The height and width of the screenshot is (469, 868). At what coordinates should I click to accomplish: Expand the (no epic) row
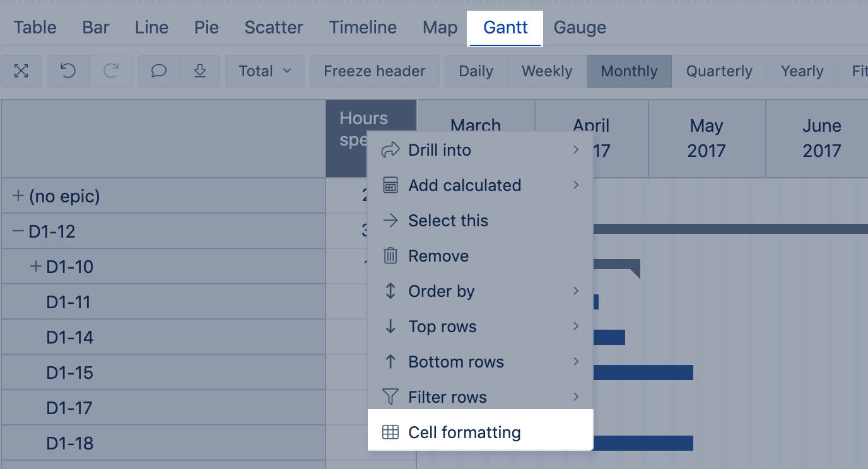pyautogui.click(x=18, y=196)
